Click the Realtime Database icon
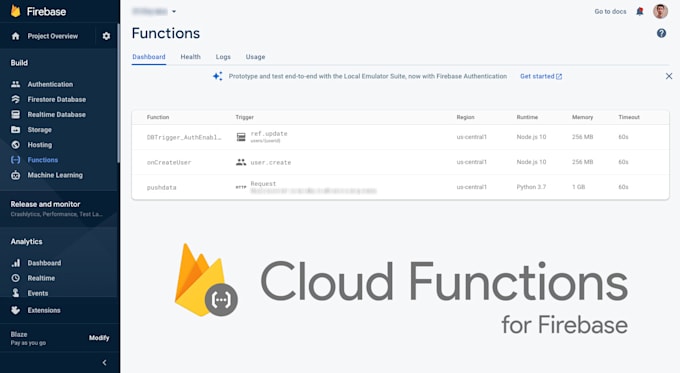 [x=16, y=115]
